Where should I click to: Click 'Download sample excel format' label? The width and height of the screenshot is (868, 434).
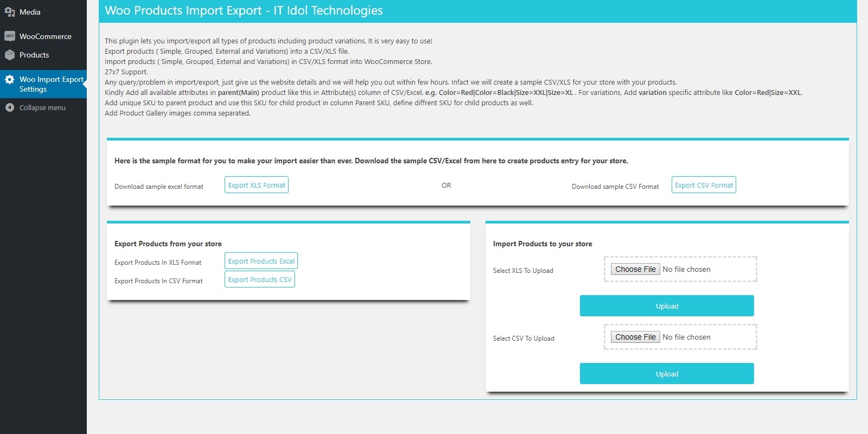coord(159,187)
